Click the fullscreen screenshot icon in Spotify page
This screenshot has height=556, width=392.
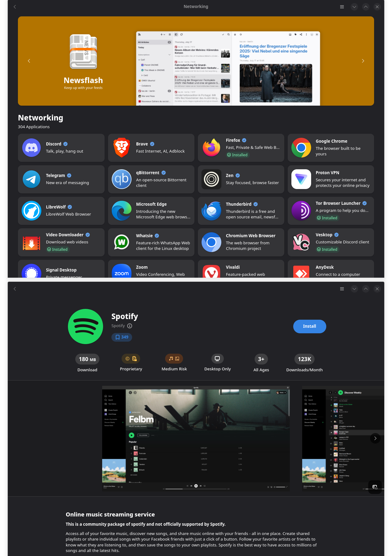click(375, 487)
